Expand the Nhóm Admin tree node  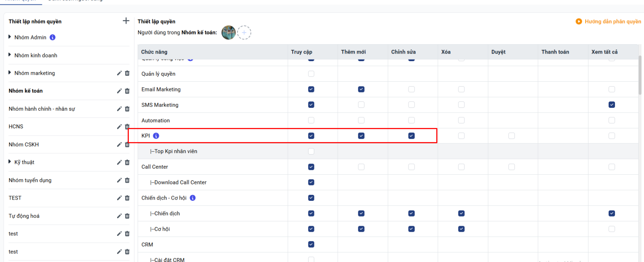[10, 37]
